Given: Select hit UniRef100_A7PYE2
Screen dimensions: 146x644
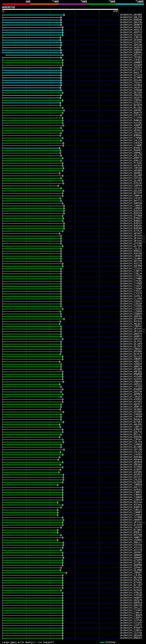Looking at the screenshot, I should [x=131, y=115].
